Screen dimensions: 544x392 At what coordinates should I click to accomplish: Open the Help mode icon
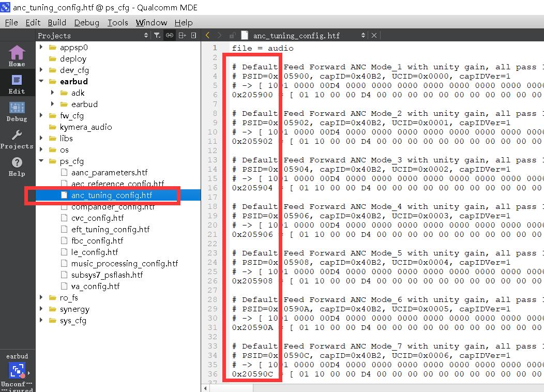click(x=17, y=166)
